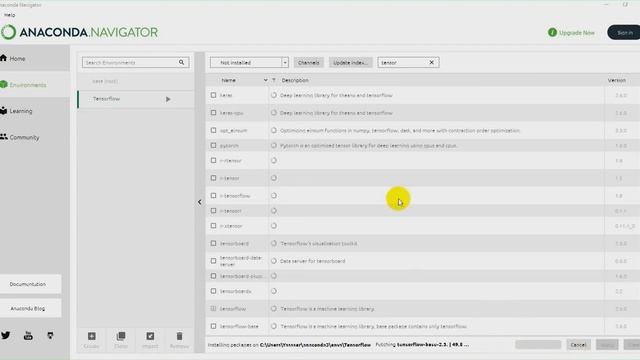Click the installation progress bar
640x360 pixels.
click(x=538, y=345)
